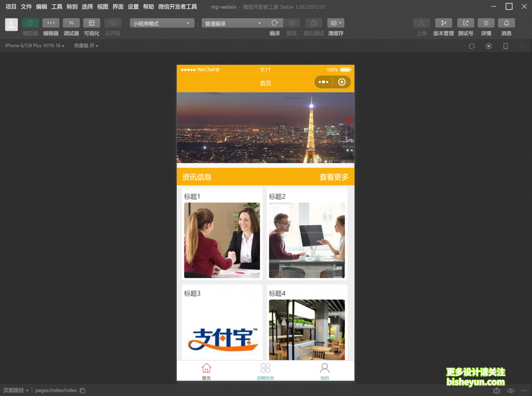Open cloud development button
The height and width of the screenshot is (396, 532).
pyautogui.click(x=113, y=23)
